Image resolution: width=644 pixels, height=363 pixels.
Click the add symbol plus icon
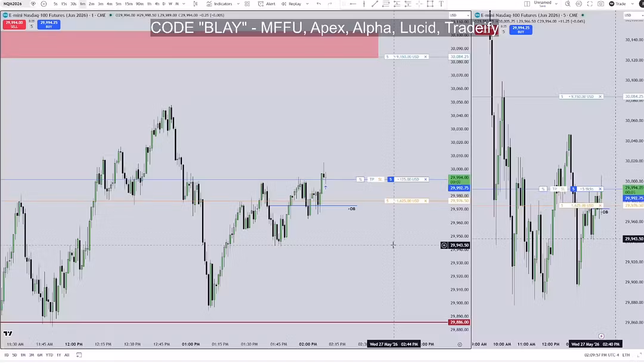point(44,4)
